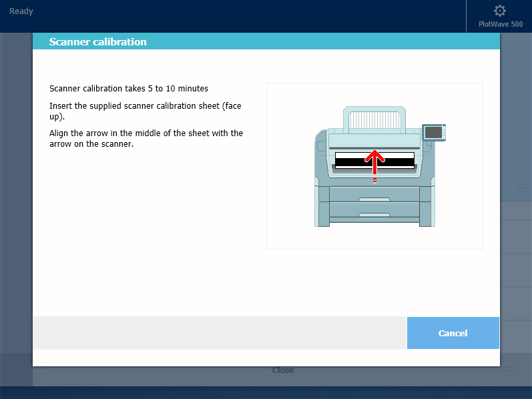Image resolution: width=532 pixels, height=399 pixels.
Task: Cancel the scanner calibration
Action: pos(453,333)
